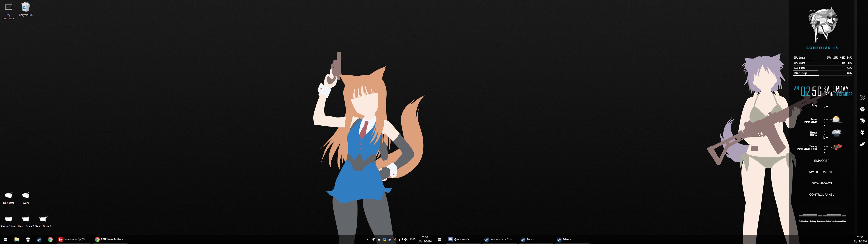The image size is (868, 244).
Task: Change input language ENG indicator
Action: click(413, 240)
